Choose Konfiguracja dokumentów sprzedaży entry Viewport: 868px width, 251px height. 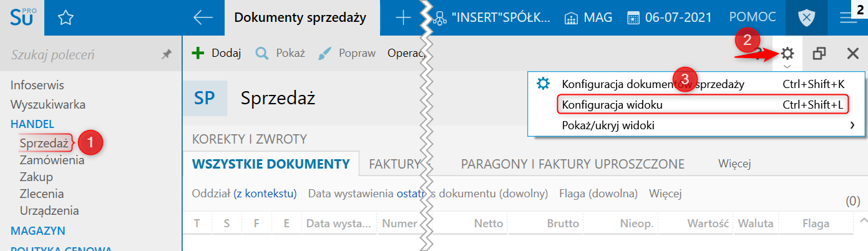click(652, 84)
